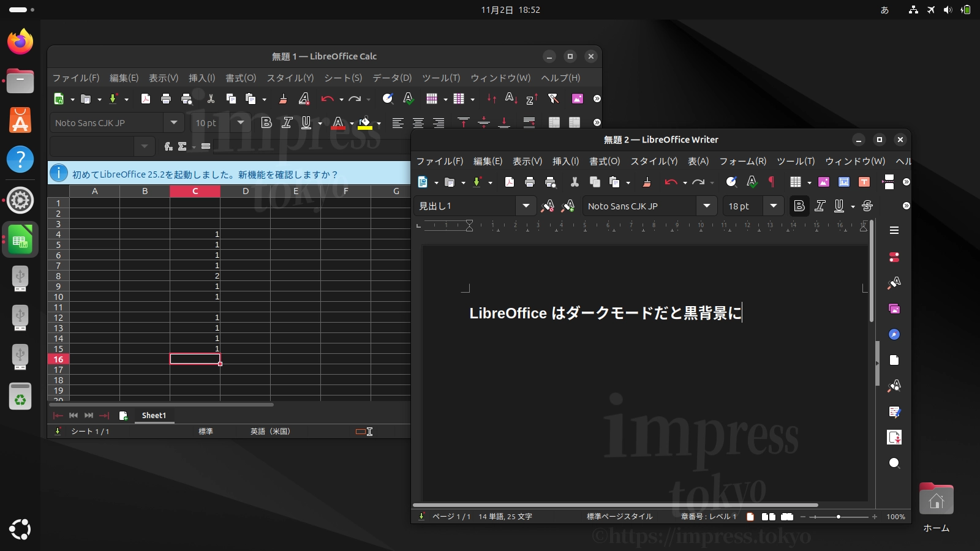Expand the Writer font name dropdown
Screen dimensions: 980x551
[707, 206]
